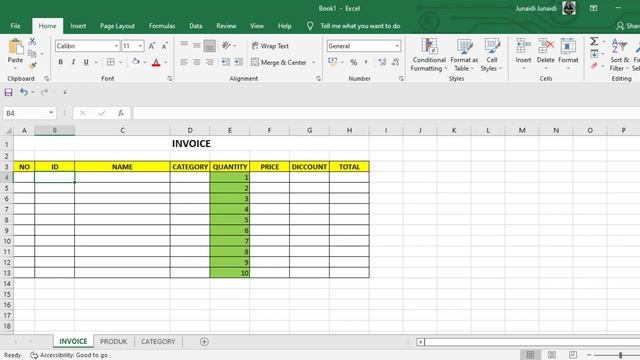Toggle Wrap Text
Screen dimensions: 640x360
point(270,46)
